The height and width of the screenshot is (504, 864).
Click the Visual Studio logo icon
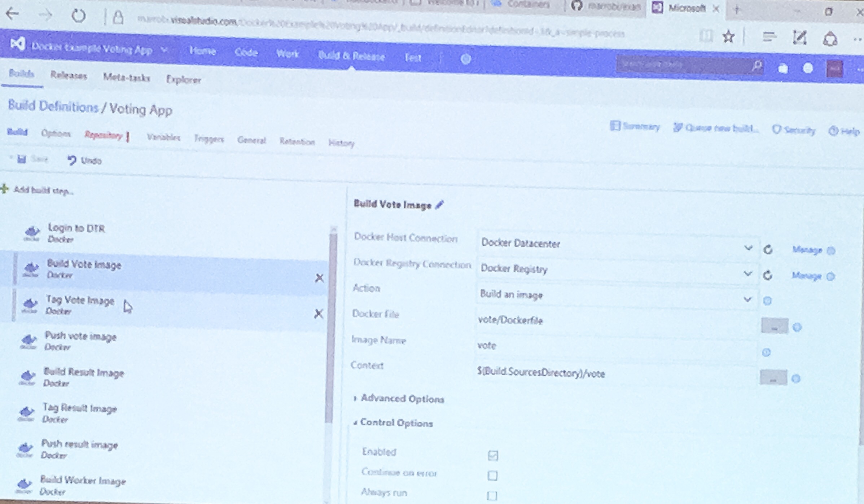click(17, 44)
